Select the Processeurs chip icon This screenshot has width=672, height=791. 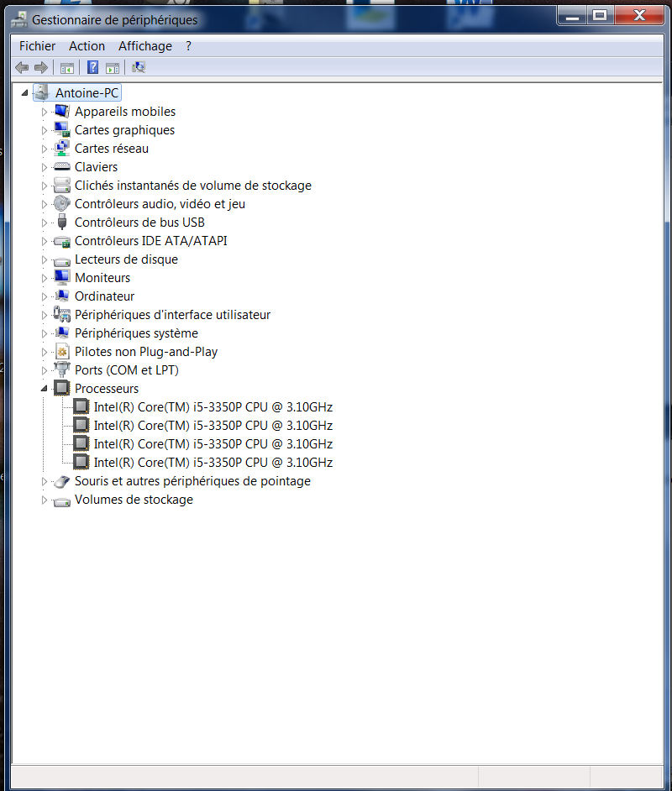(x=62, y=388)
